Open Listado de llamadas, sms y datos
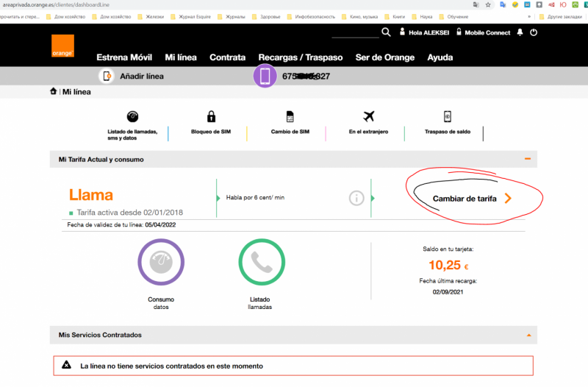 tap(132, 117)
